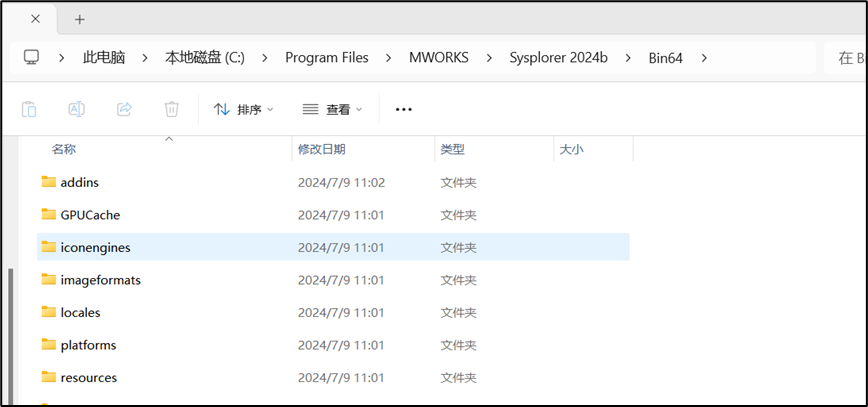868x407 pixels.
Task: Select the iconengines folder icon
Action: (x=49, y=247)
